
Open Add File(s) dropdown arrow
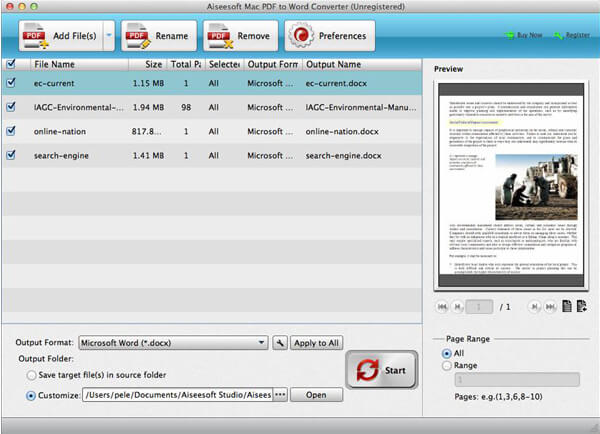tap(109, 36)
